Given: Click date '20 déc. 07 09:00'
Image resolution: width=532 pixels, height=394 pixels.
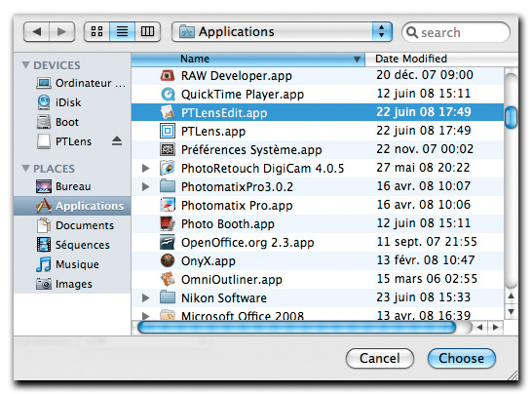Looking at the screenshot, I should 425,75.
